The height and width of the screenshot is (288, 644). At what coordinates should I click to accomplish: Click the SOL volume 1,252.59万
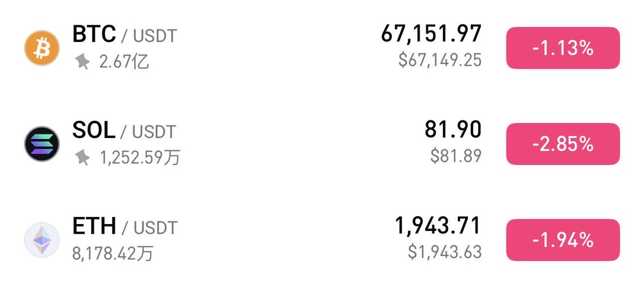click(140, 158)
